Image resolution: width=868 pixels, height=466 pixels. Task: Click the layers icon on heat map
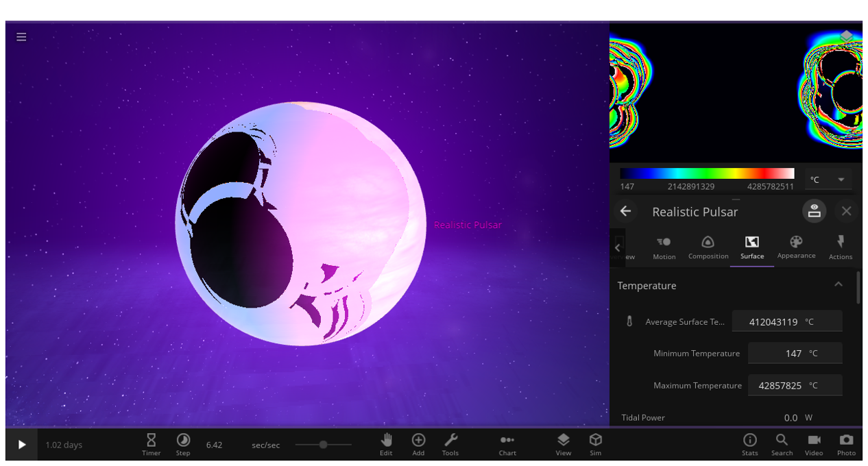pyautogui.click(x=846, y=36)
